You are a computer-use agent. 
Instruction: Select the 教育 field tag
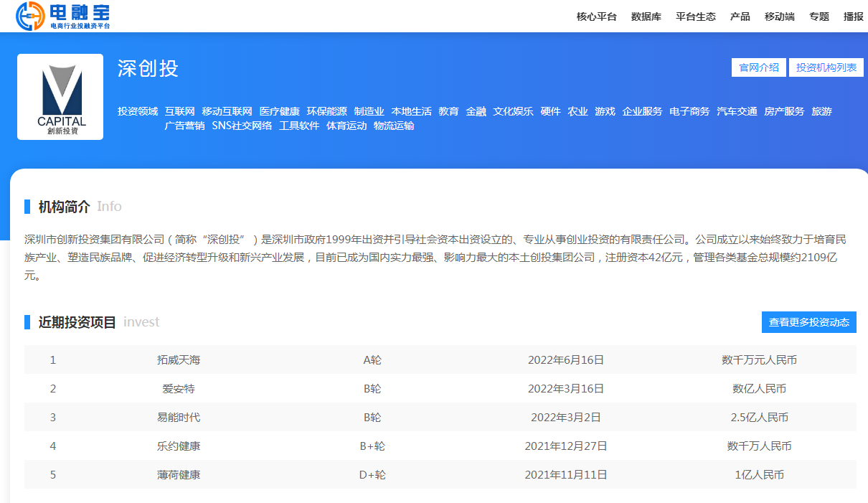tap(449, 111)
